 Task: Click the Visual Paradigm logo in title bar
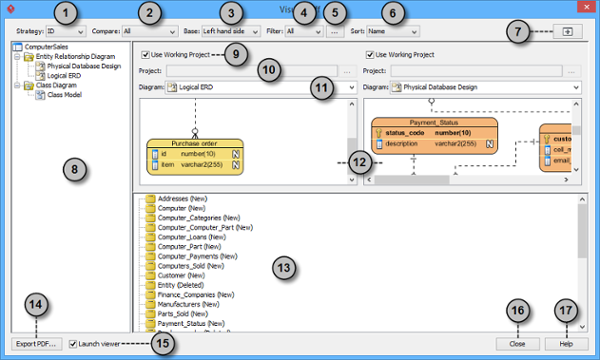pyautogui.click(x=11, y=8)
